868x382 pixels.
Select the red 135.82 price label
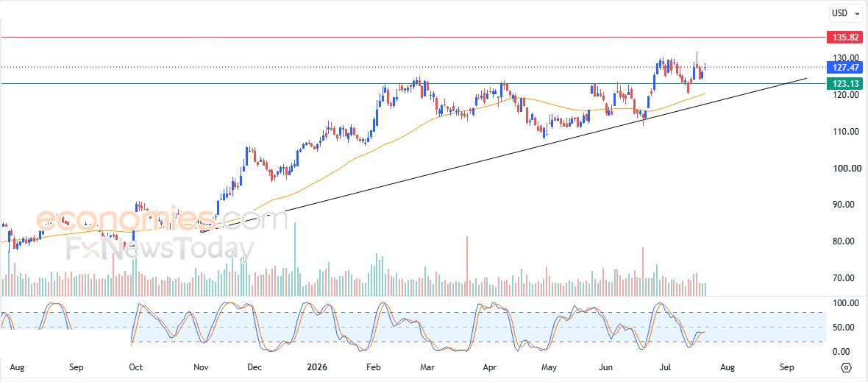point(844,38)
